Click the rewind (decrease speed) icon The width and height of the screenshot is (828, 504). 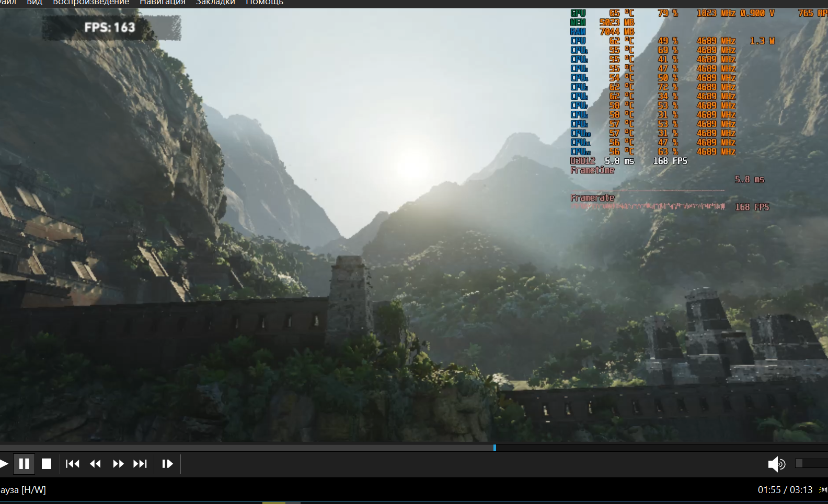click(95, 464)
